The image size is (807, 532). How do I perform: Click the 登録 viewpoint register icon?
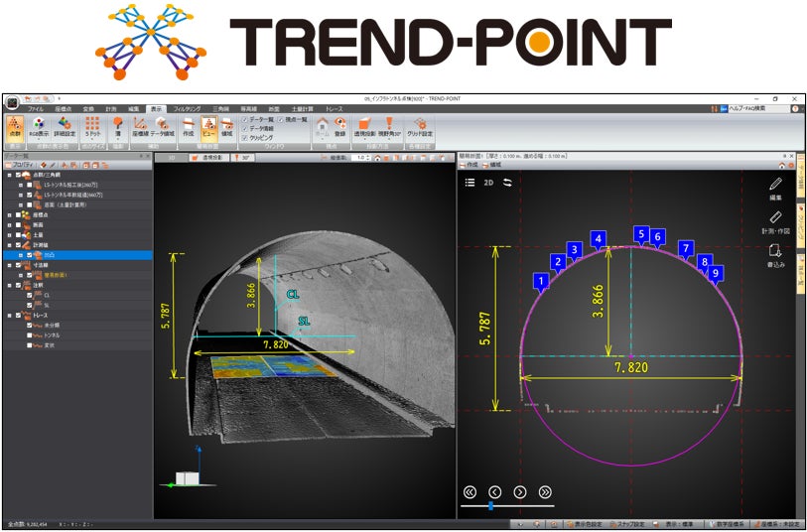tap(340, 127)
